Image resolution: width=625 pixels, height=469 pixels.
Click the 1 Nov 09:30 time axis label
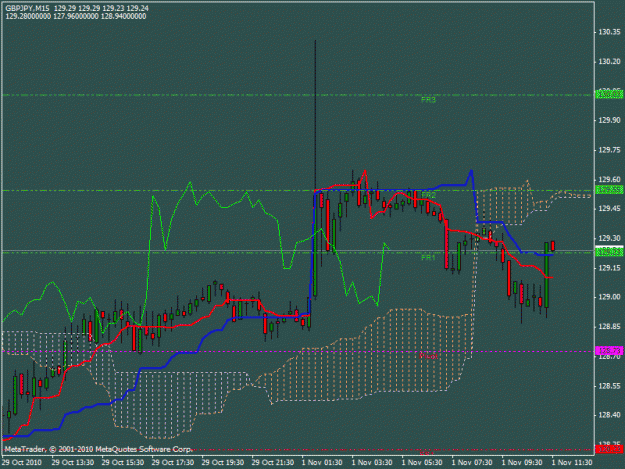coord(522,463)
